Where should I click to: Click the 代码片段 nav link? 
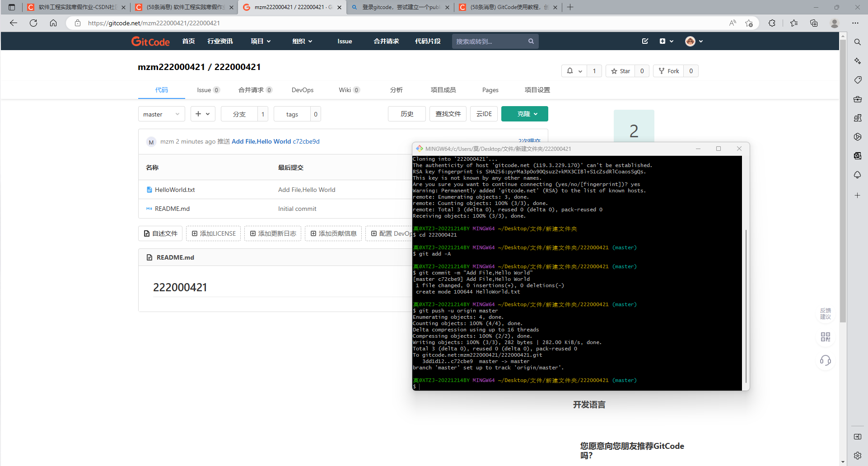[428, 41]
